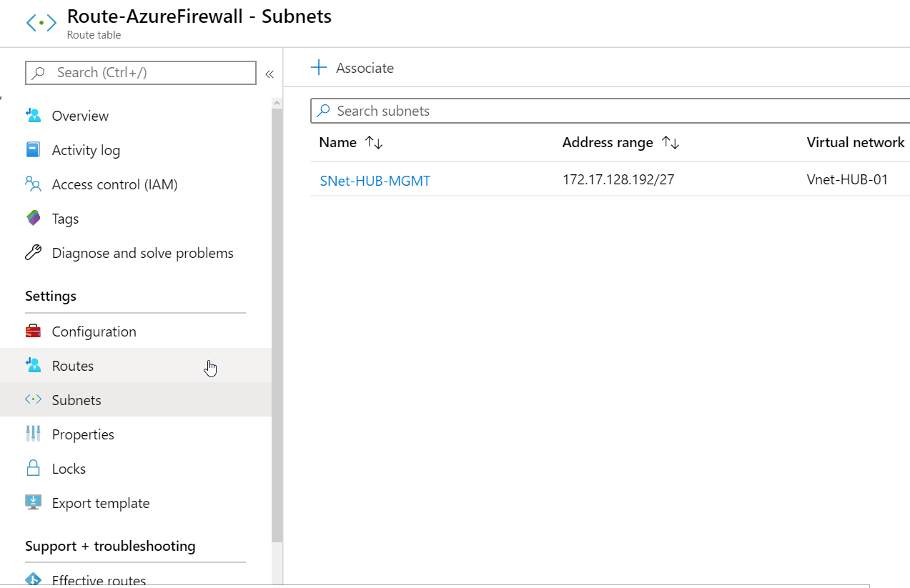Open the SNet-HUB-MGMT subnet link

[375, 181]
